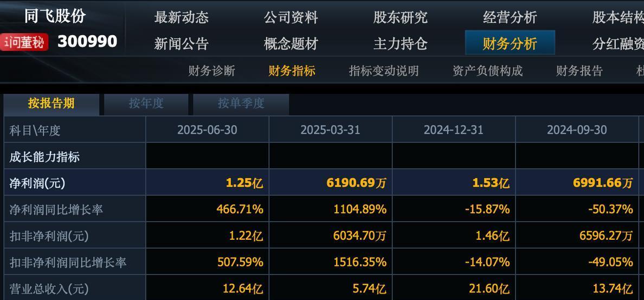644x300 pixels.
Task: Open the 新闻公告 menu item
Action: 181,43
